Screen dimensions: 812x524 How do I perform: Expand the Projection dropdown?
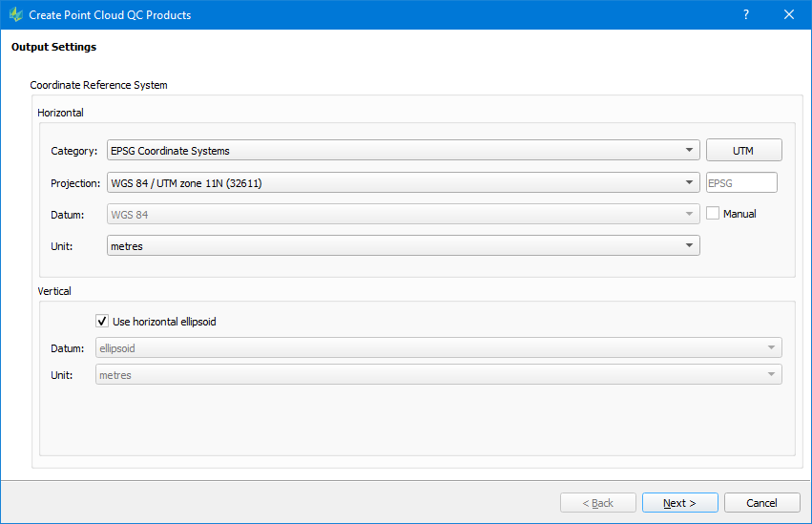(x=403, y=182)
